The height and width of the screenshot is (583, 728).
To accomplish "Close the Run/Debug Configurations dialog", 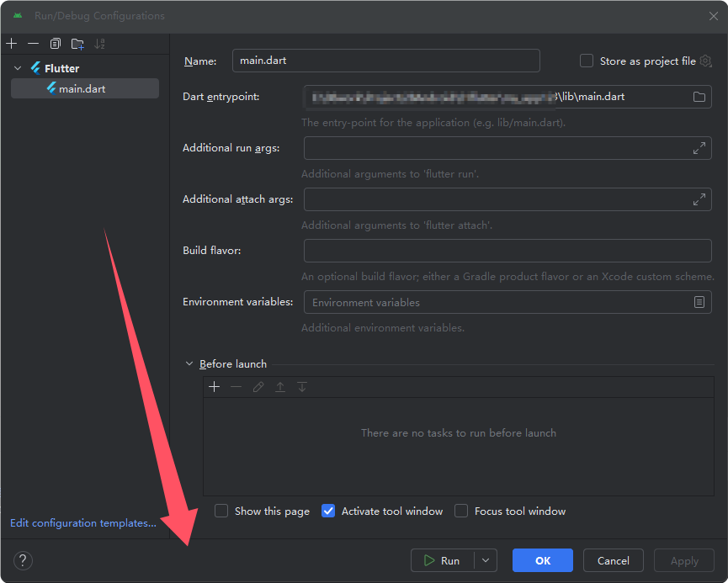I will [714, 16].
